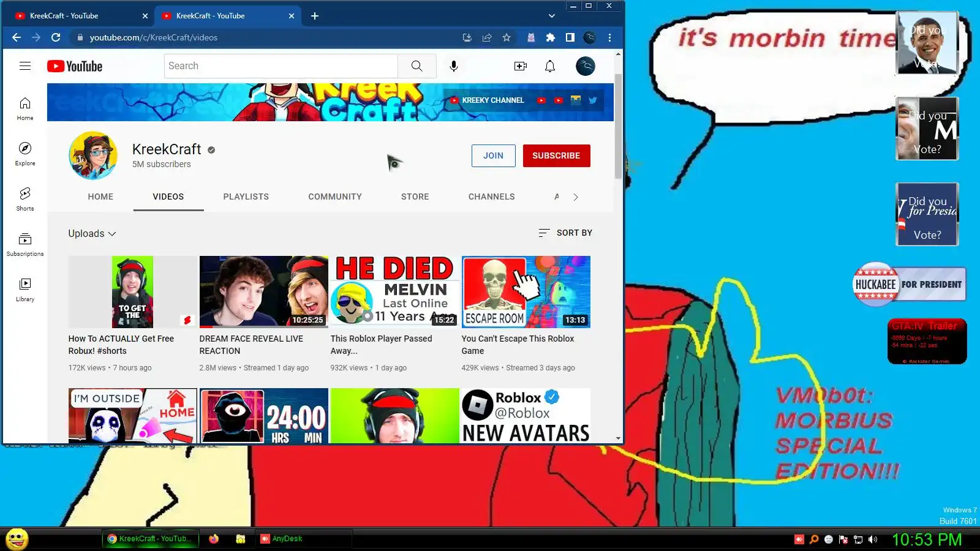Select the channel VIDEOS tab

pos(168,197)
